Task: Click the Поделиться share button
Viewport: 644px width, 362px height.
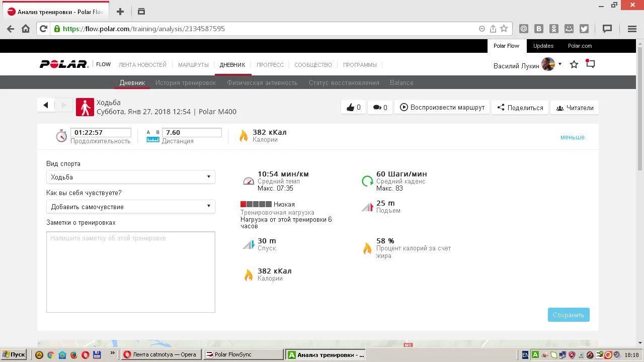Action: [x=520, y=107]
